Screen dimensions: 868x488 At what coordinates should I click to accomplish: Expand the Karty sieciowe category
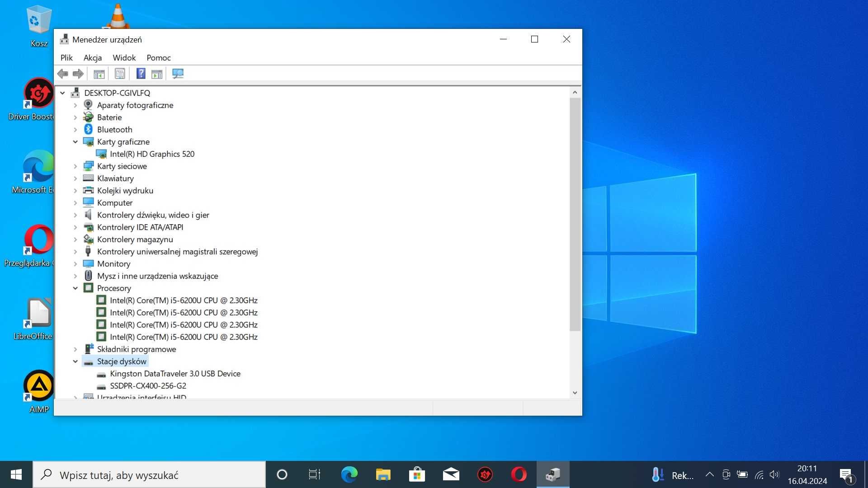tap(75, 166)
